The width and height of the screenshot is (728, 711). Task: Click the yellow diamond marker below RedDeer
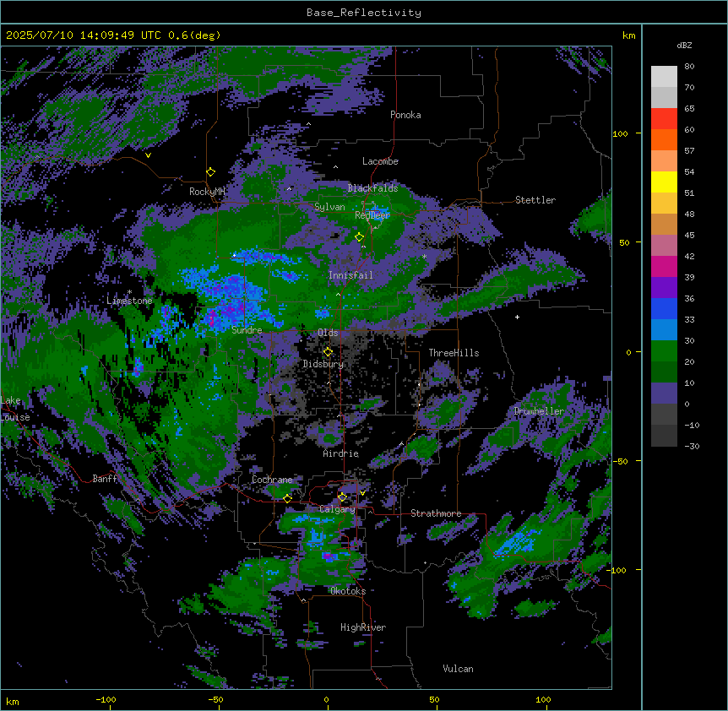pyautogui.click(x=360, y=237)
